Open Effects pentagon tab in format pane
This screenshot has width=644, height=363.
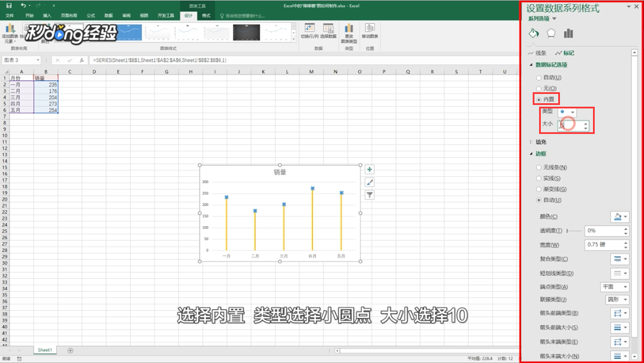click(551, 33)
